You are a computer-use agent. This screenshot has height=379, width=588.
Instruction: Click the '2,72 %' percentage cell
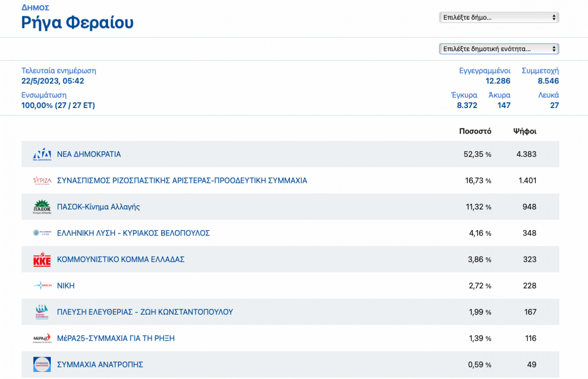click(479, 286)
